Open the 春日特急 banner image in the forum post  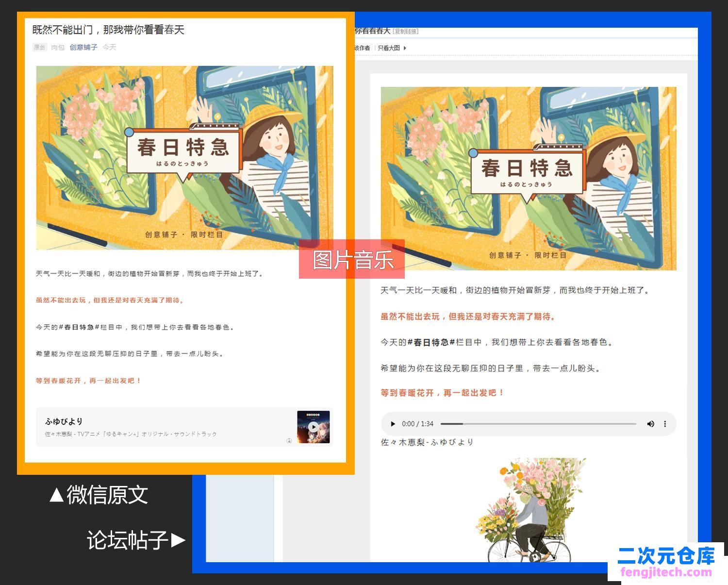coord(529,179)
